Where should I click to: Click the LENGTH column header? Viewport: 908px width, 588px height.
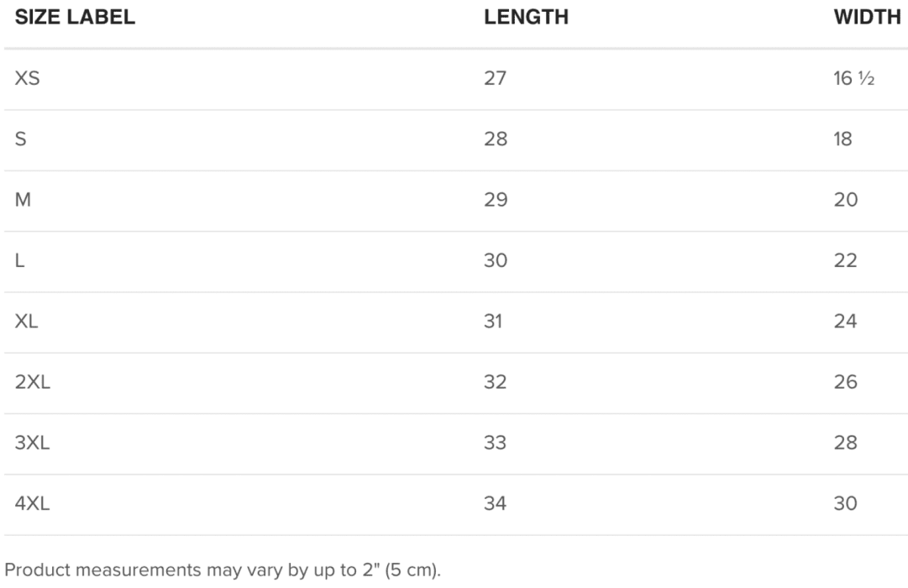526,18
